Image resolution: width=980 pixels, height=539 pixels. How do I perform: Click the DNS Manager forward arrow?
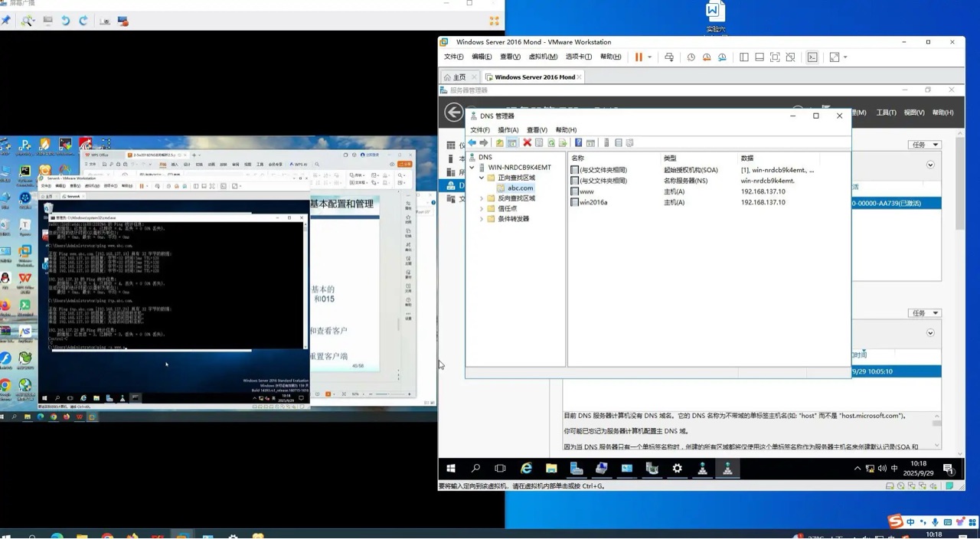click(484, 143)
